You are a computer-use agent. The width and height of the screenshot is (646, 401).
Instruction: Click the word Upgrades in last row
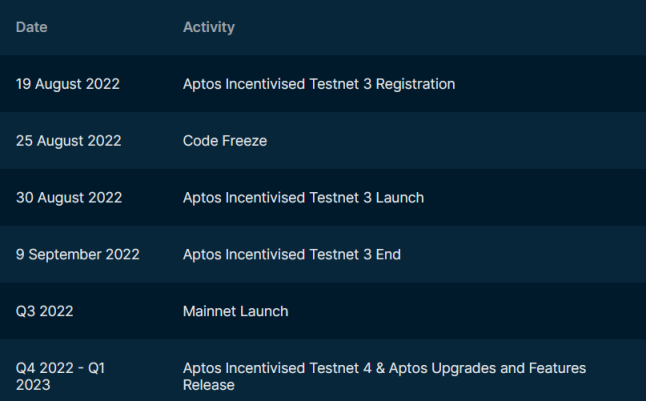click(463, 368)
